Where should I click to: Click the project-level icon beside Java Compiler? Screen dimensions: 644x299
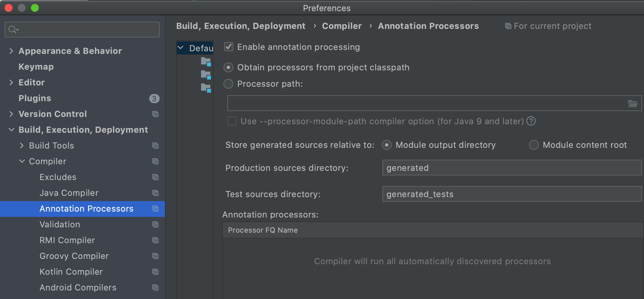point(155,193)
